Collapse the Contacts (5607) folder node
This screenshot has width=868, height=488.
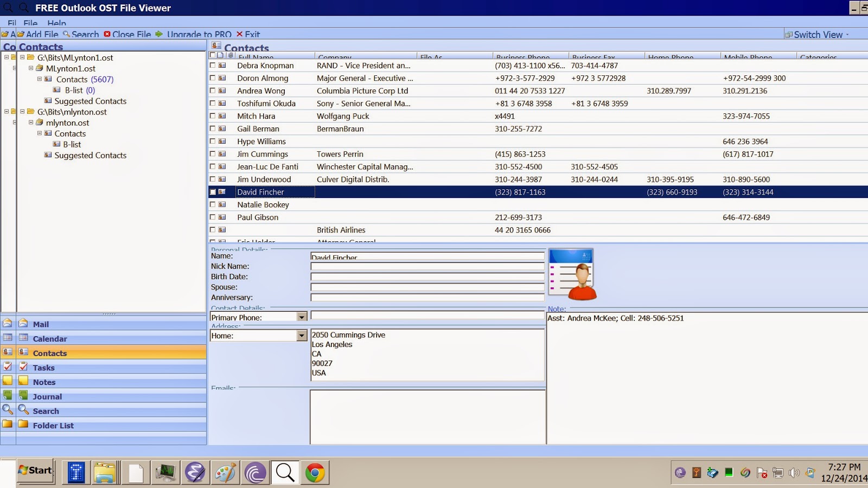tap(40, 79)
